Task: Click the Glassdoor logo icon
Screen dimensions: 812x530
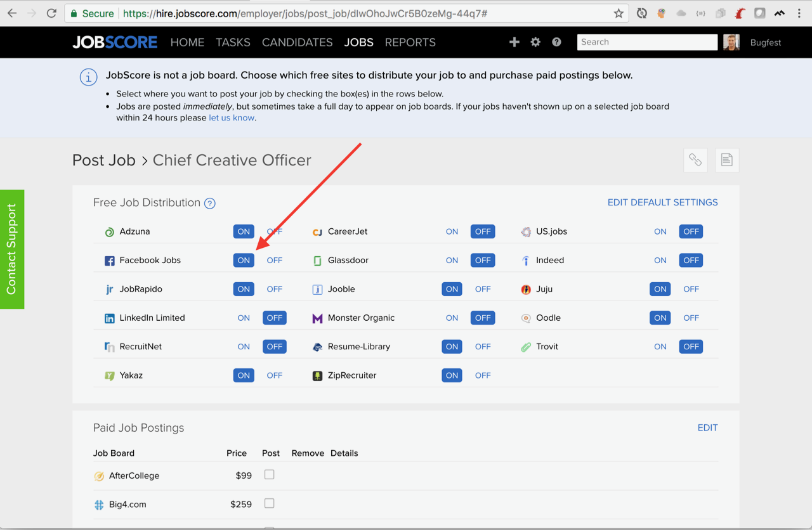Action: pyautogui.click(x=318, y=261)
